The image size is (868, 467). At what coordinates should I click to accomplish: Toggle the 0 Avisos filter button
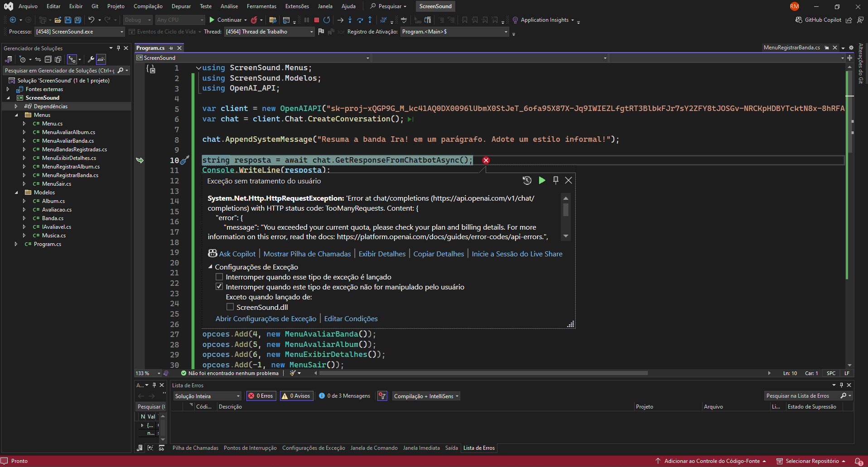pyautogui.click(x=297, y=396)
